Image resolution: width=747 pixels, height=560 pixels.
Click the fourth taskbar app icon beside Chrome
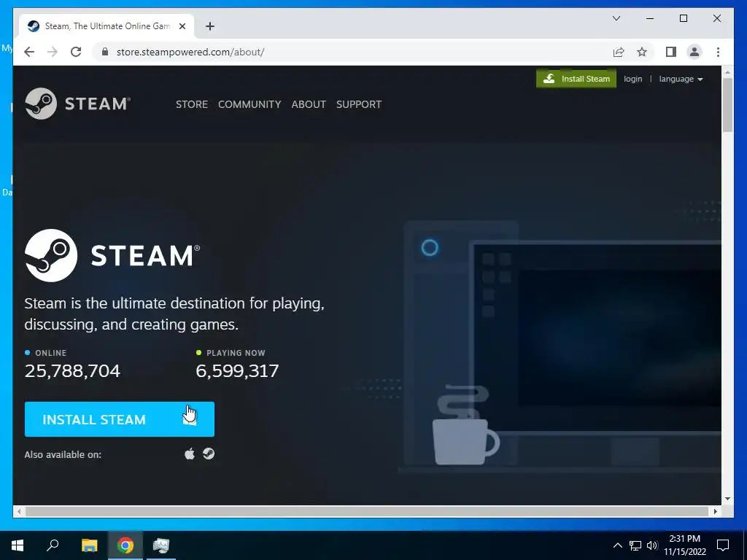pyautogui.click(x=161, y=545)
